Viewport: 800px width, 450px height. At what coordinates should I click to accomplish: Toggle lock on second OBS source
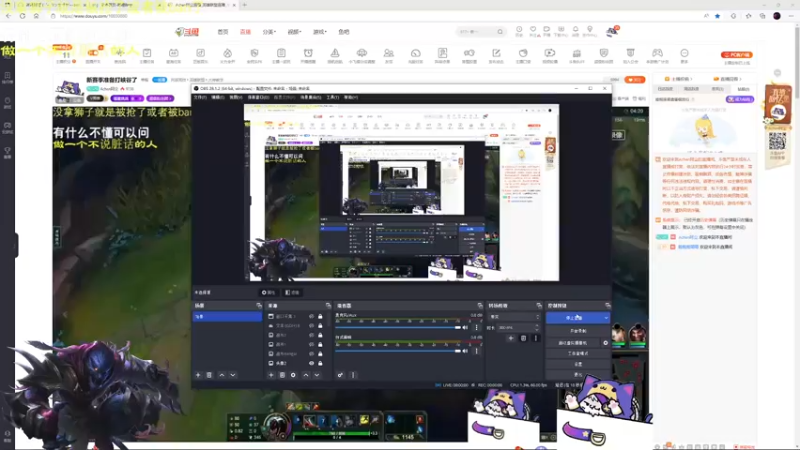click(x=320, y=326)
